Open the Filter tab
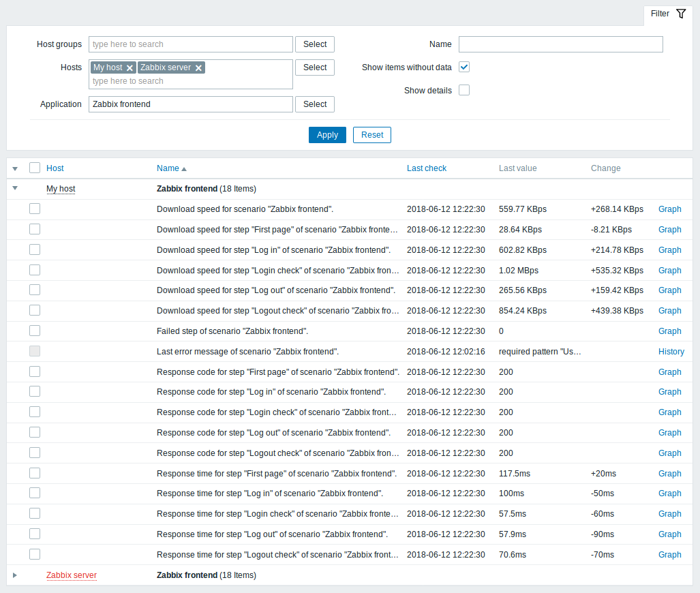This screenshot has height=593, width=700. point(660,14)
